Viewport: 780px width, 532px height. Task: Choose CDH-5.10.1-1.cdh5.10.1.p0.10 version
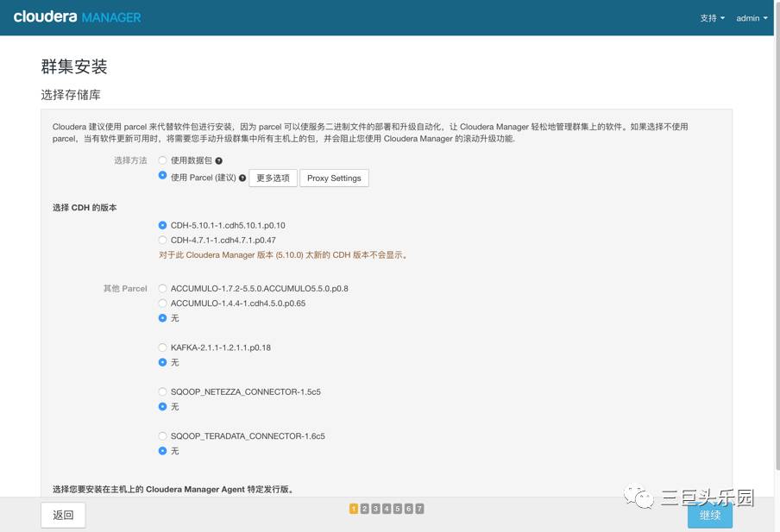click(x=162, y=225)
